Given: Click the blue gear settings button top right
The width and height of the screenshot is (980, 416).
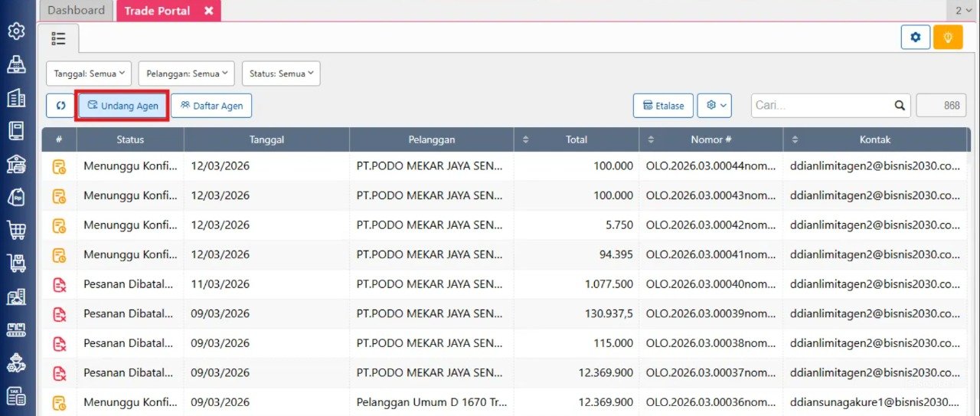Looking at the screenshot, I should (916, 37).
